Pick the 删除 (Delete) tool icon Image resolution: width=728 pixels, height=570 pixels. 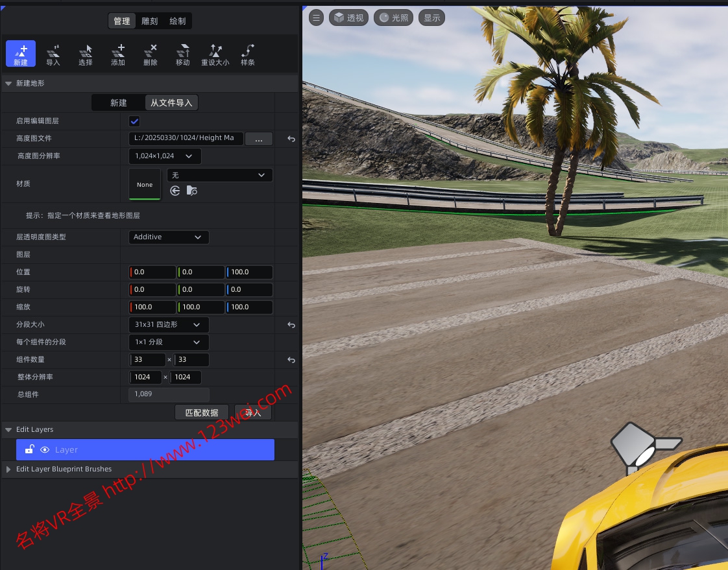(x=151, y=54)
